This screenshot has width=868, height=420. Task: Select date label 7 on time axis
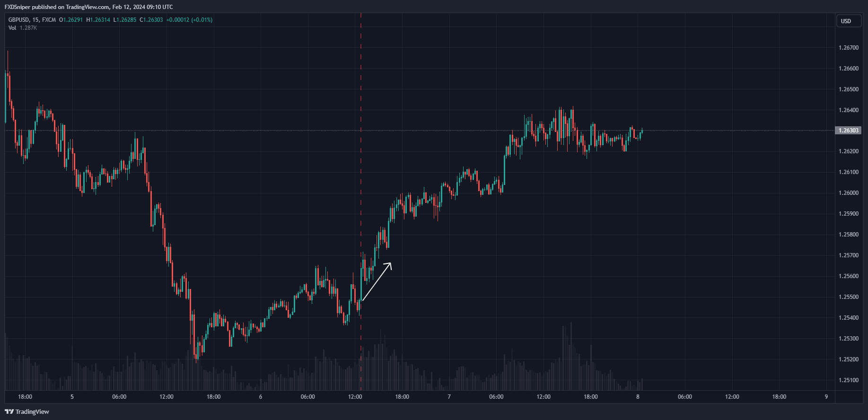(449, 397)
